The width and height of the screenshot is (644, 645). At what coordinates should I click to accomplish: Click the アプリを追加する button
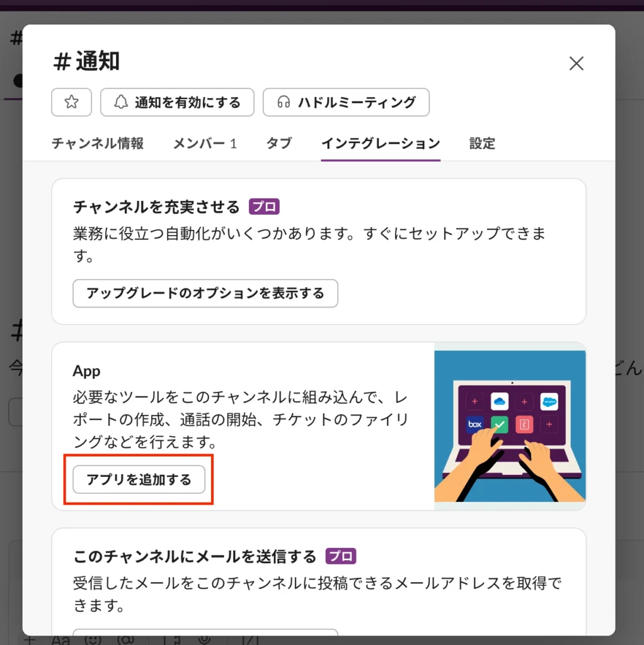pos(138,479)
